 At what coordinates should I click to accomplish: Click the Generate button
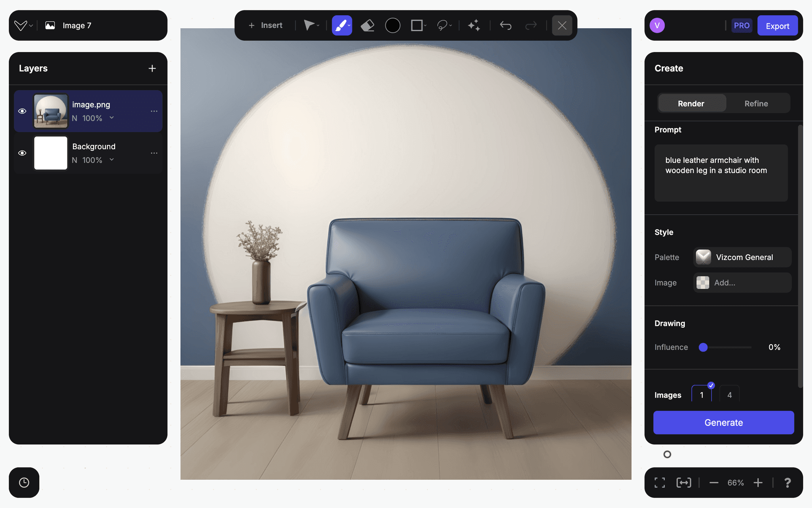click(x=723, y=423)
